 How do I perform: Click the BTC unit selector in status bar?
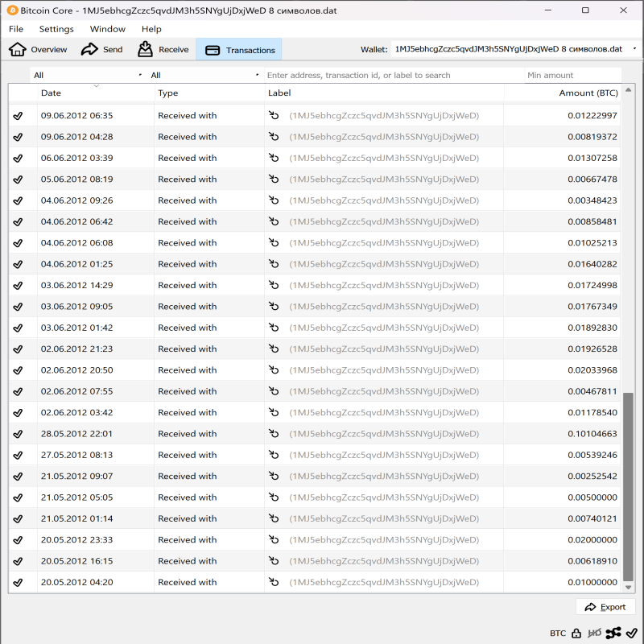pyautogui.click(x=558, y=634)
